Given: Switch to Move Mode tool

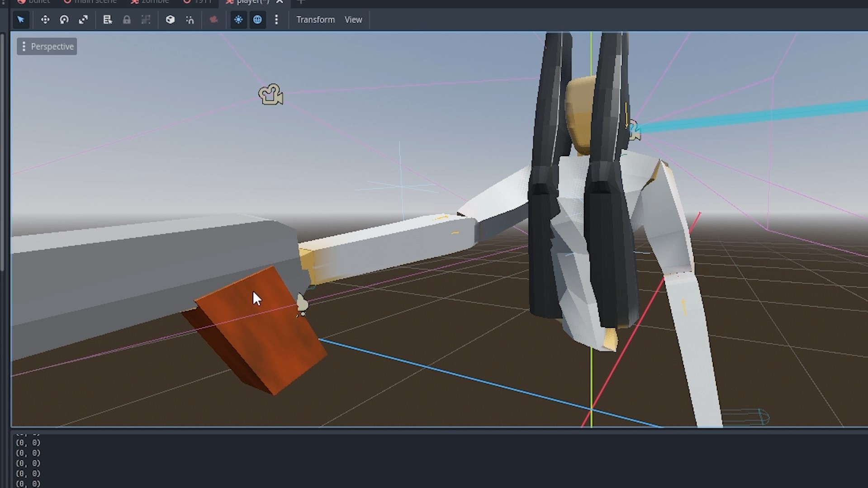Looking at the screenshot, I should point(45,19).
